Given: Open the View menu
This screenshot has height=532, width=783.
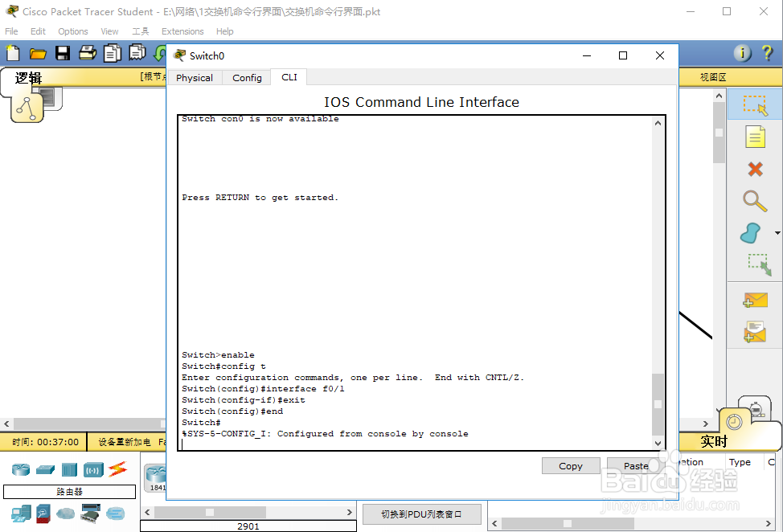Looking at the screenshot, I should (109, 31).
